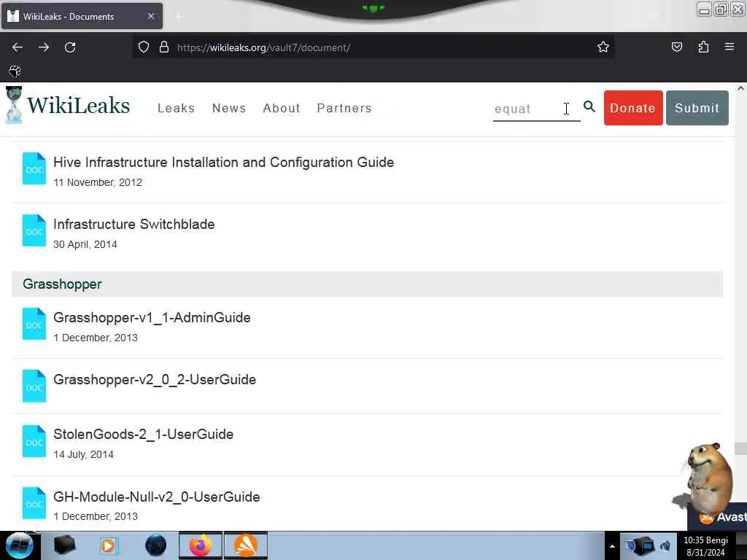The image size is (747, 560).
Task: Click the URL address bar
Action: (x=373, y=47)
